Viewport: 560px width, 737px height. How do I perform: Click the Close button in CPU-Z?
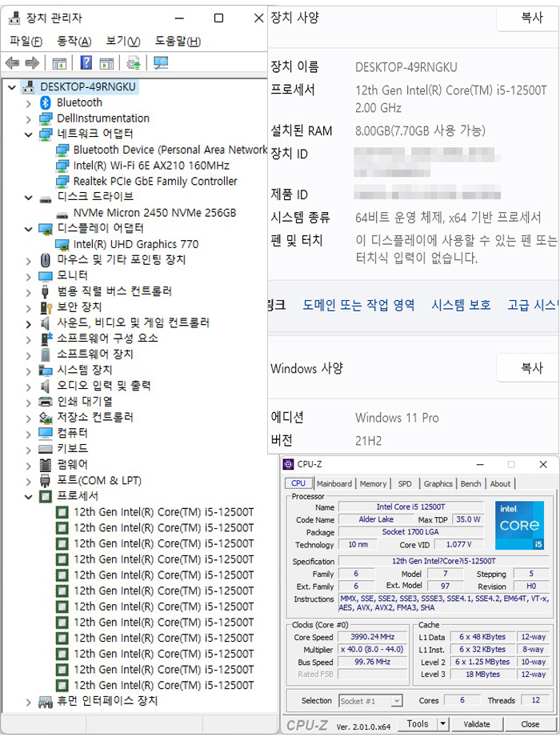[x=530, y=724]
